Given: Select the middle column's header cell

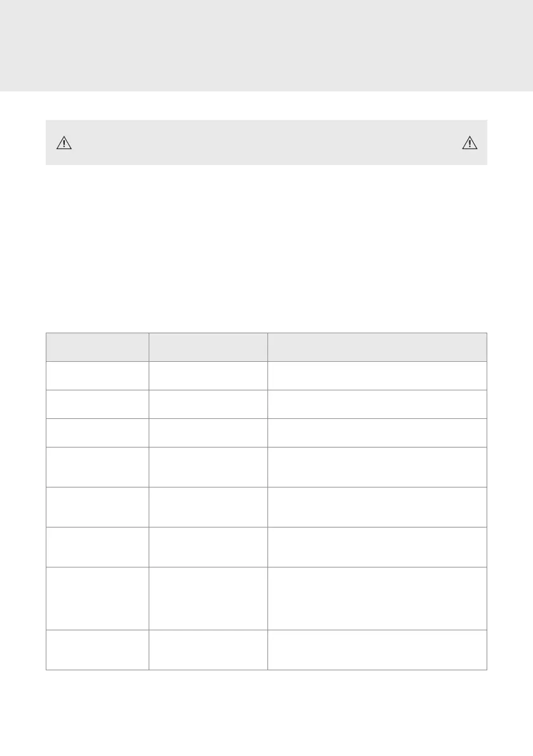Looking at the screenshot, I should pyautogui.click(x=208, y=347).
